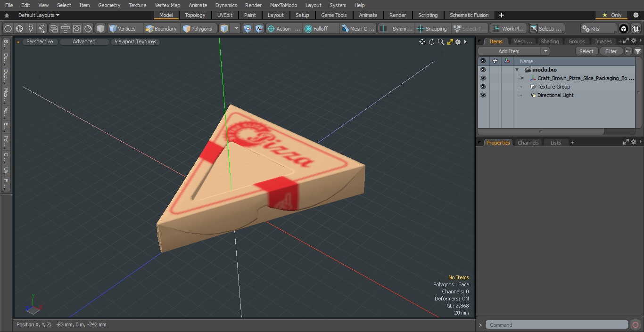Open dropdown arrow next to items cube
The image size is (644, 332).
[x=236, y=29]
